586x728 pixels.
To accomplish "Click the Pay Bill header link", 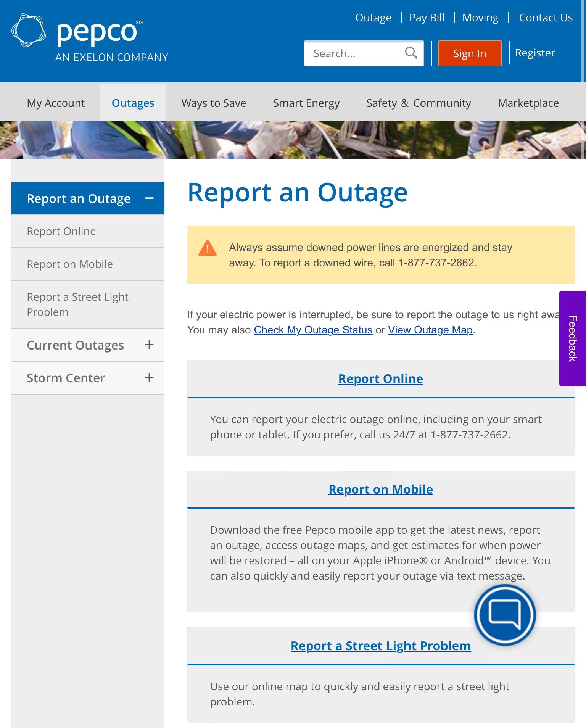I will (x=427, y=18).
